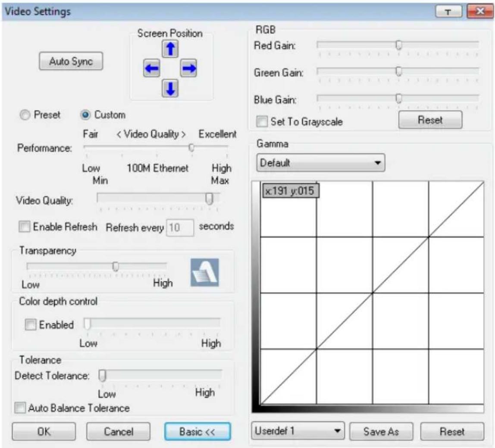Click the transparency preview logo image

(x=204, y=272)
